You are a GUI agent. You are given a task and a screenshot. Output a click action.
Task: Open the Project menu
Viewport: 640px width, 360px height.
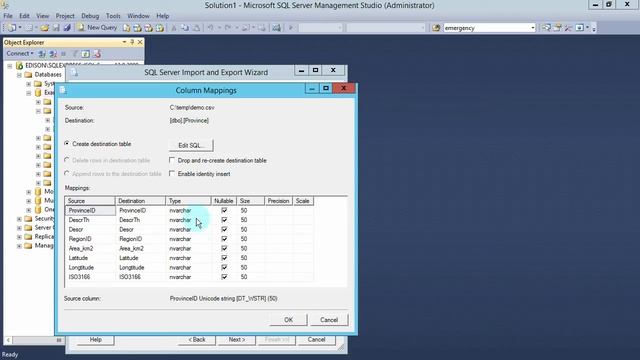coord(65,16)
